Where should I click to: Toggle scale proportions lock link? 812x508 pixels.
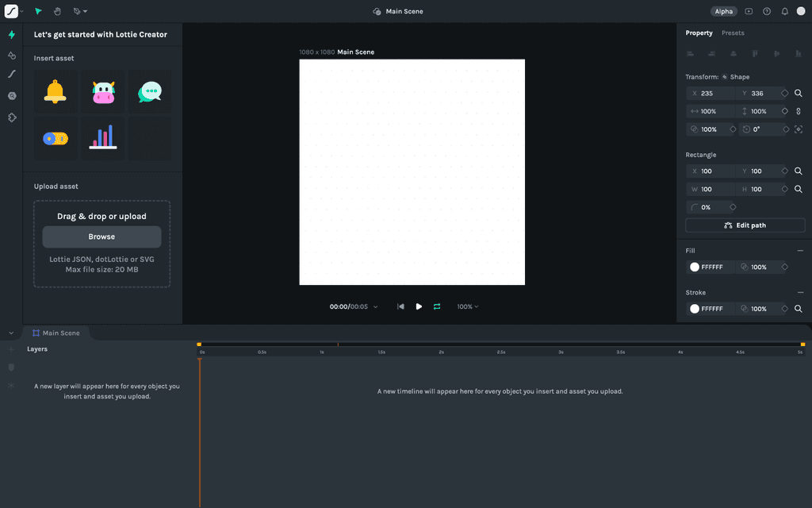798,111
